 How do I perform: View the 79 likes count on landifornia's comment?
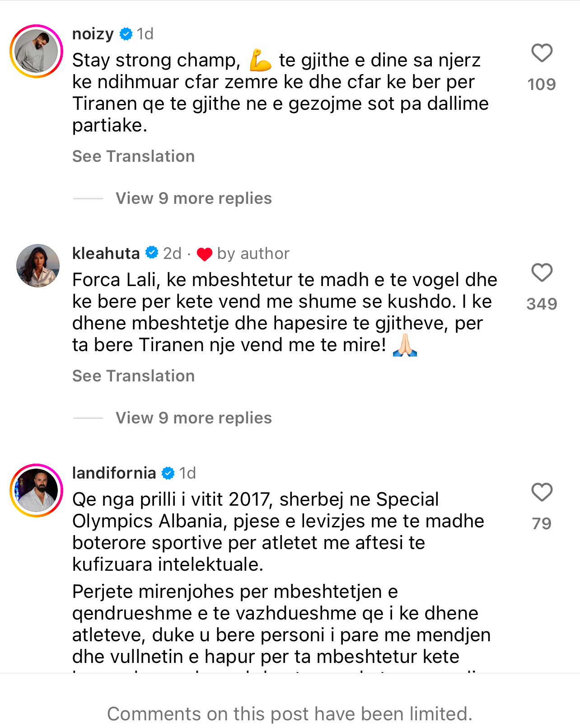click(542, 523)
